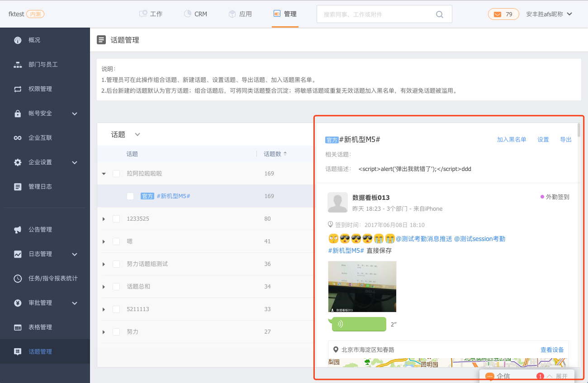The image size is (588, 383).
Task: Expand 帐号安全 submenu chevron
Action: (75, 113)
